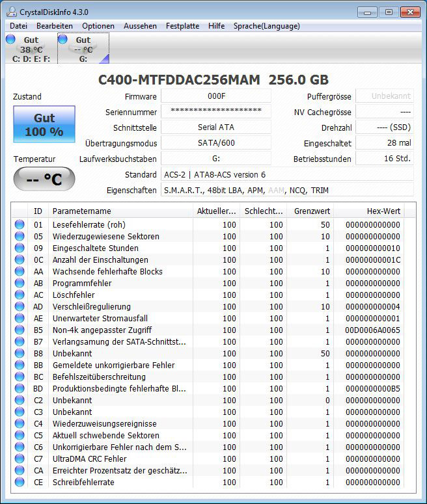The height and width of the screenshot is (504, 427).
Task: Click the Puffergrösse value Unbekannt
Action: coord(385,96)
